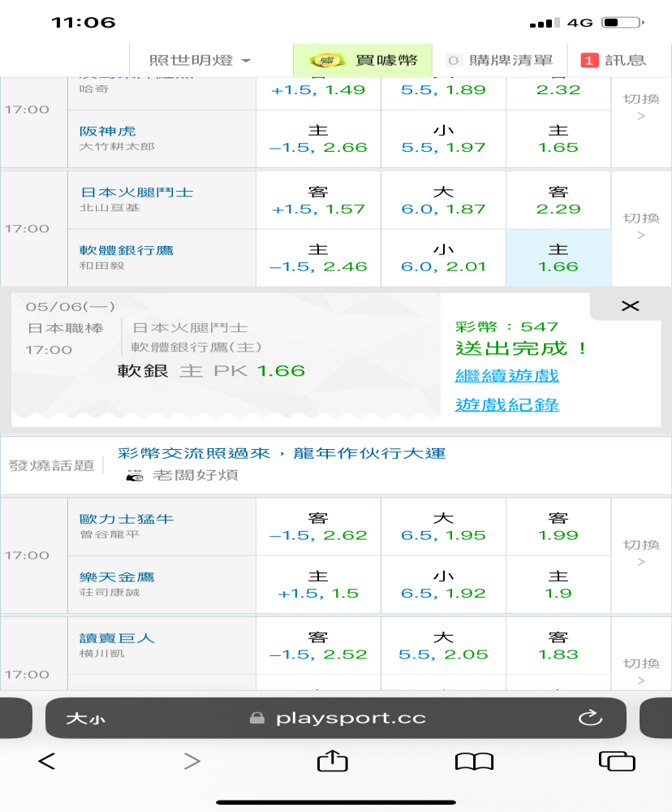Tap the battery status icon

pyautogui.click(x=622, y=22)
